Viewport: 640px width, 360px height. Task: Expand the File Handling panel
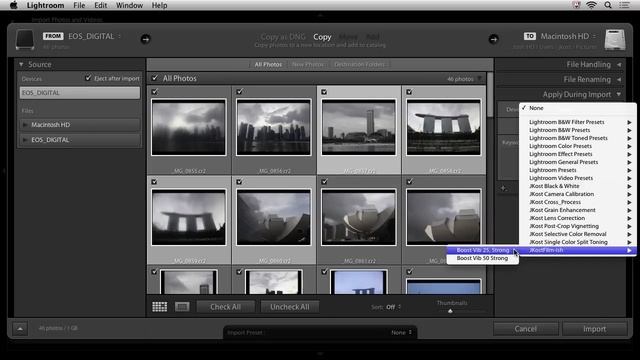coord(619,64)
